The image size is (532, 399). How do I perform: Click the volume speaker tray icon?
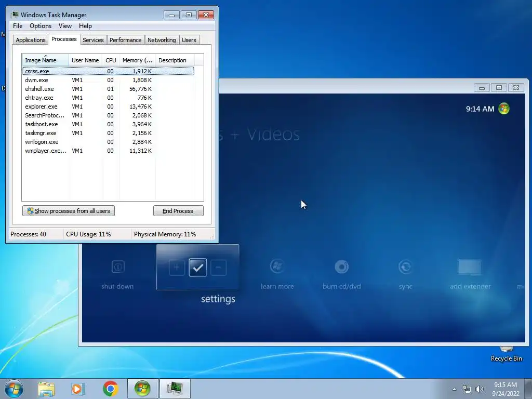click(480, 389)
